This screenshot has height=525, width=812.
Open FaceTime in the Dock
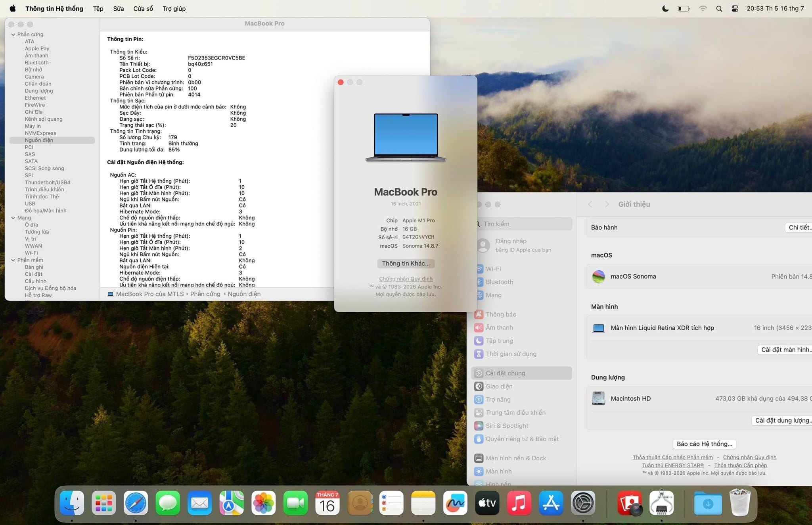295,503
